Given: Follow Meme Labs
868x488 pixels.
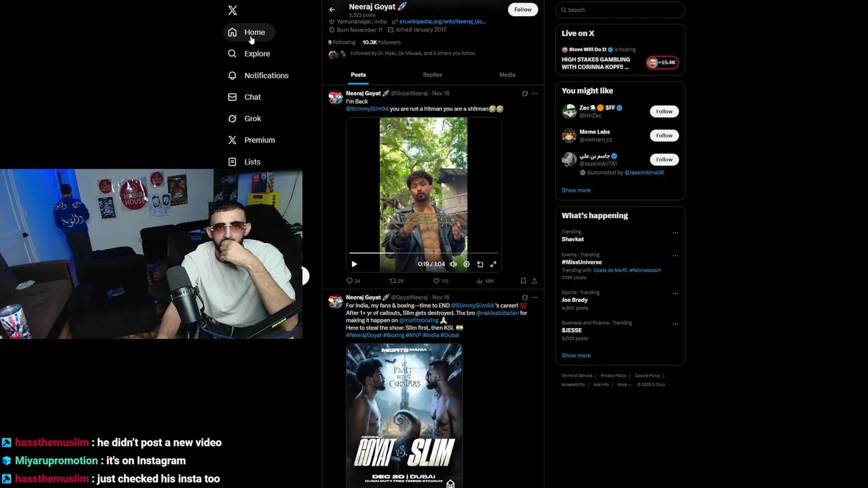Looking at the screenshot, I should [x=664, y=136].
